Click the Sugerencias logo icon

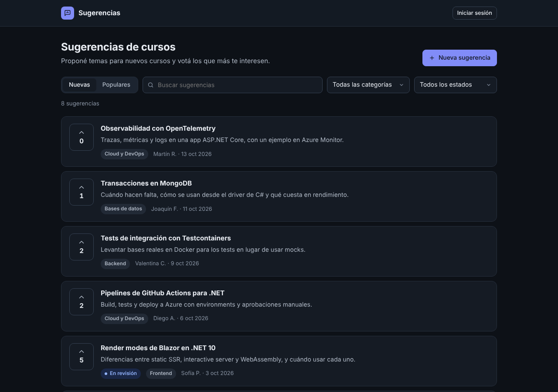coord(68,13)
